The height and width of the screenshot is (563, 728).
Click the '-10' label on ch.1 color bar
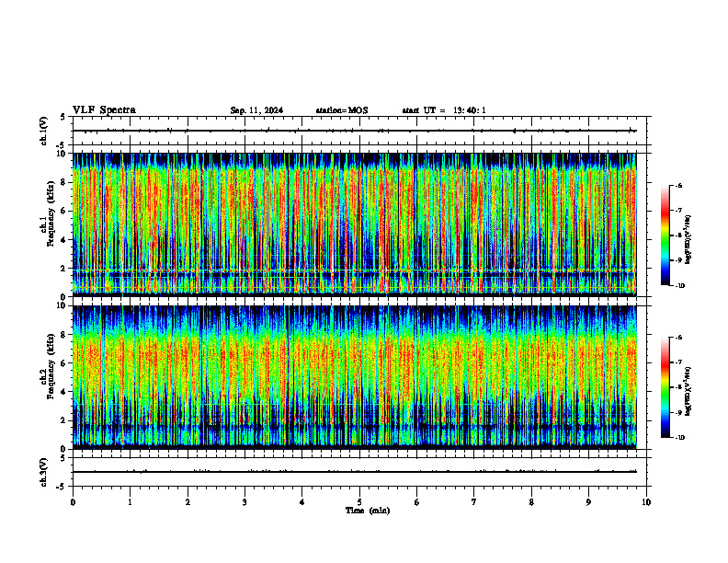click(679, 286)
